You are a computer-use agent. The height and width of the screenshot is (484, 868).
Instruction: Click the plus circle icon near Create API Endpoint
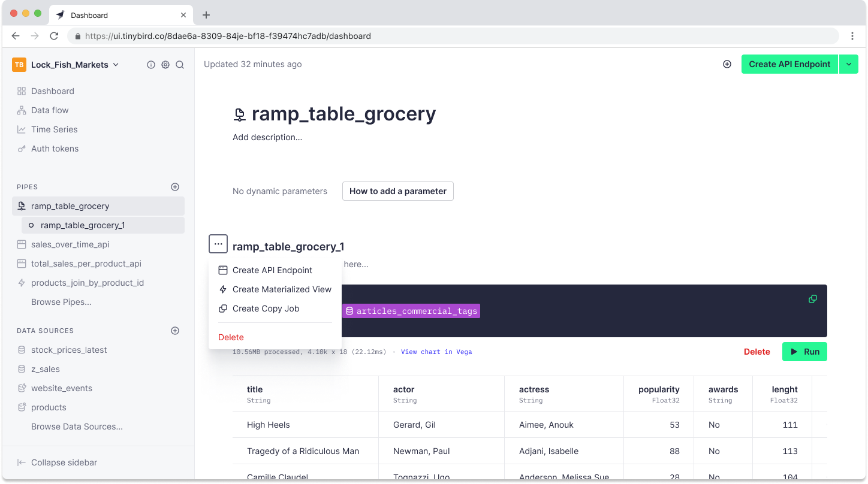point(727,64)
